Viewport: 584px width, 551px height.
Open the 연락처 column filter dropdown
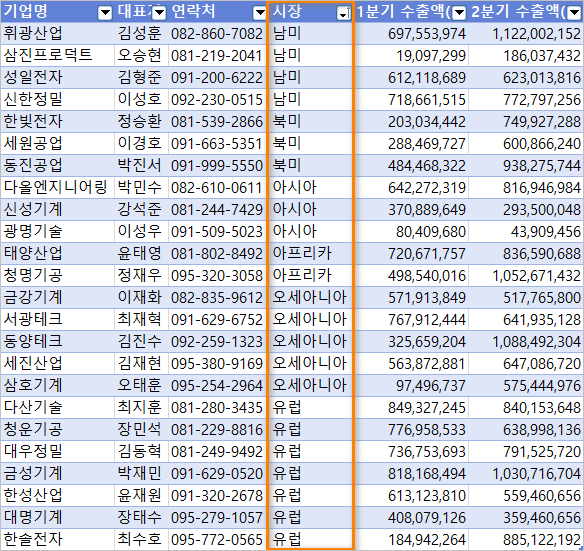(x=259, y=13)
